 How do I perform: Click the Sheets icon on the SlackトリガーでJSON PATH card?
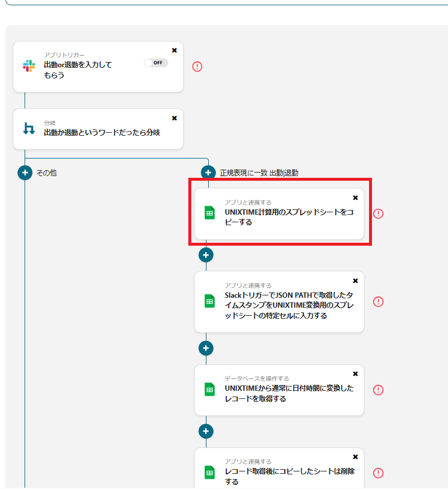(x=209, y=301)
